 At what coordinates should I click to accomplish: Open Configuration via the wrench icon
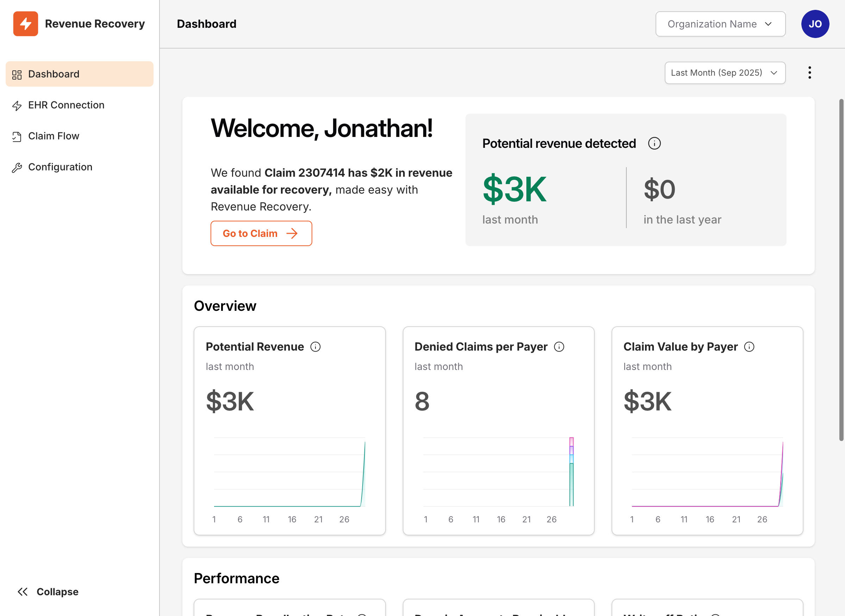tap(17, 168)
